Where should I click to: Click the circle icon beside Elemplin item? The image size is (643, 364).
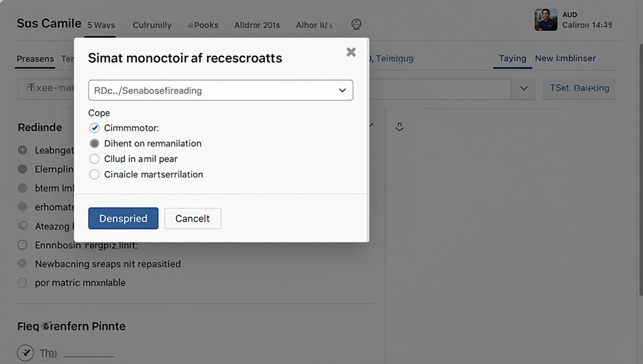(x=22, y=169)
